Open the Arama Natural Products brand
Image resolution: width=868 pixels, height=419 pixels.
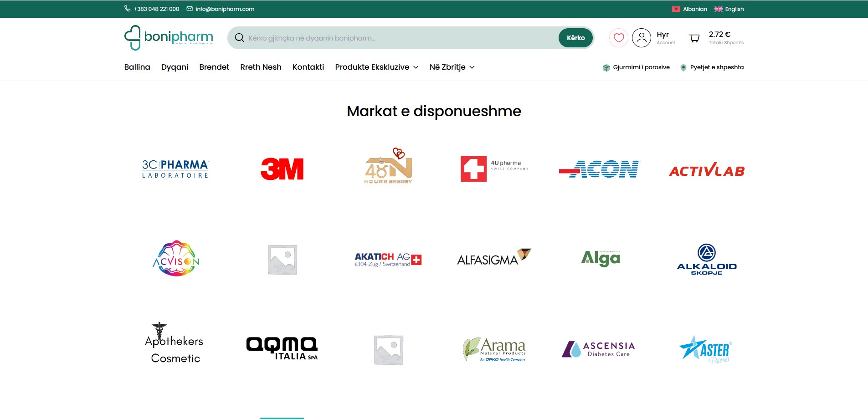(494, 349)
